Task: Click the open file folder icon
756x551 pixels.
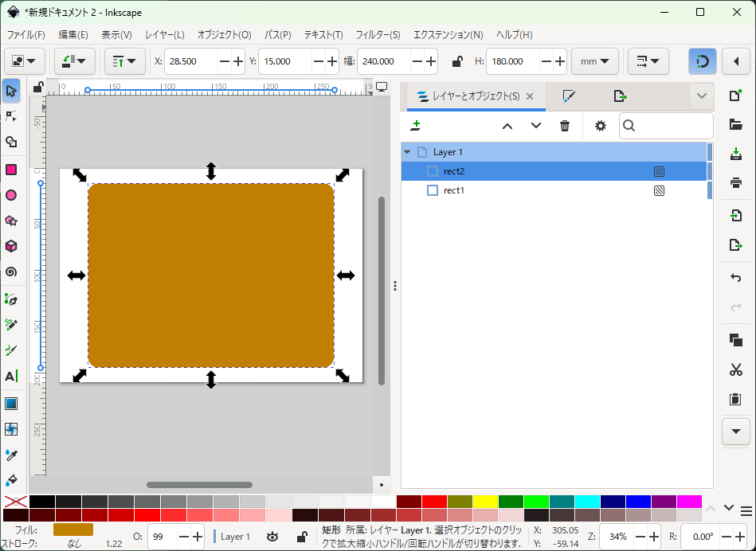Action: [736, 124]
